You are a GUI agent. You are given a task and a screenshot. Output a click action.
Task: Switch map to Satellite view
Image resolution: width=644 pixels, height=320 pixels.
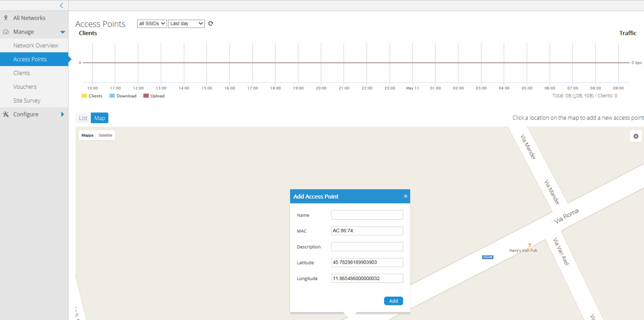click(x=105, y=135)
